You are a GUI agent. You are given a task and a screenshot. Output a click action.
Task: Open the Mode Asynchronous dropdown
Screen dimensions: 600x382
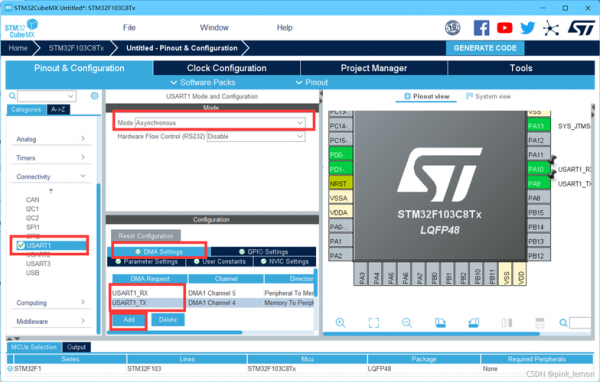220,123
